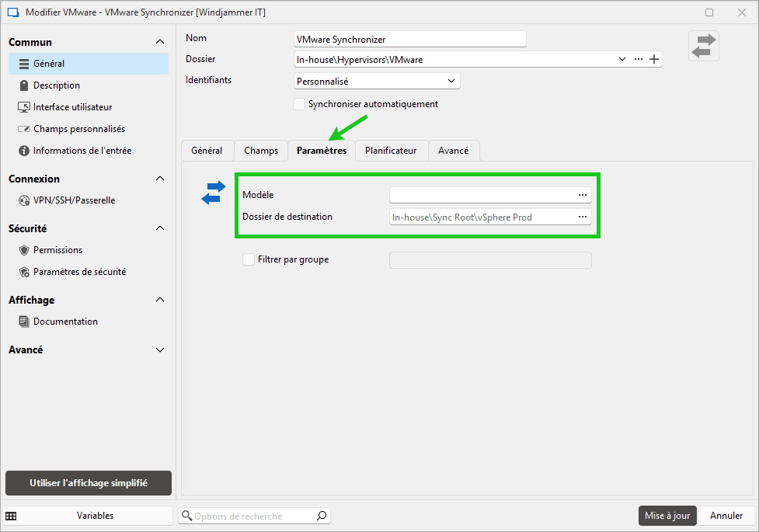The height and width of the screenshot is (532, 759).
Task: Collapse the Connexion section
Action: pos(160,179)
